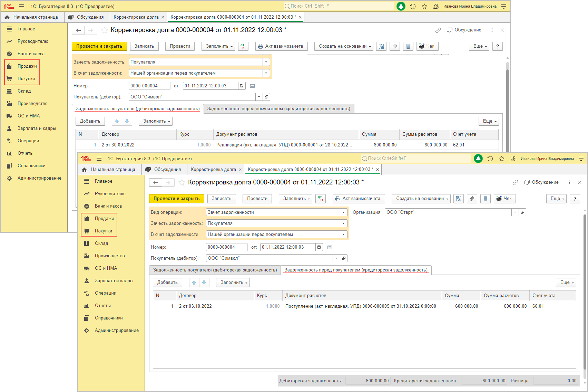
Task: Click report list icon before Чек in front window
Action: 486,199
